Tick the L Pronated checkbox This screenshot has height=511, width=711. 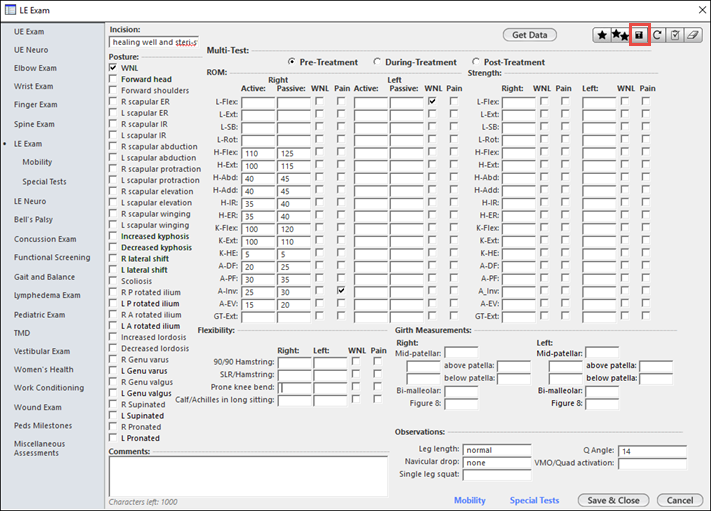[113, 438]
